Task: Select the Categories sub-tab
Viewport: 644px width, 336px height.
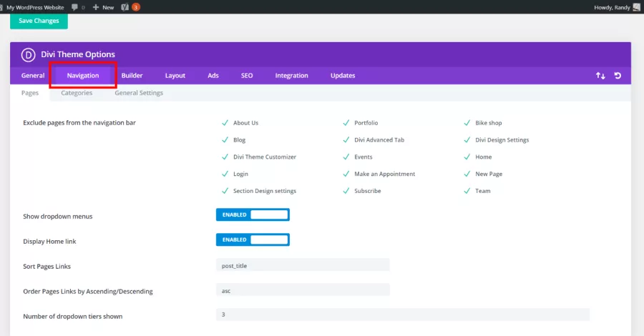Action: point(77,93)
